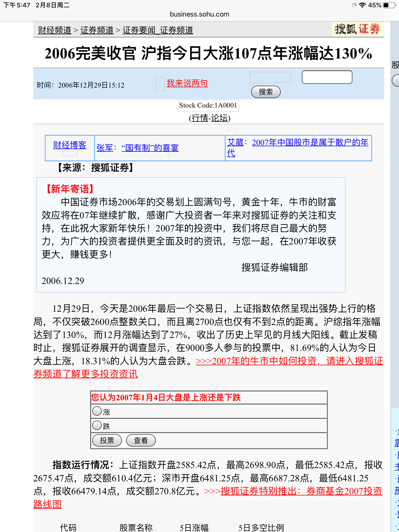Select the 涨 radio button

(97, 411)
